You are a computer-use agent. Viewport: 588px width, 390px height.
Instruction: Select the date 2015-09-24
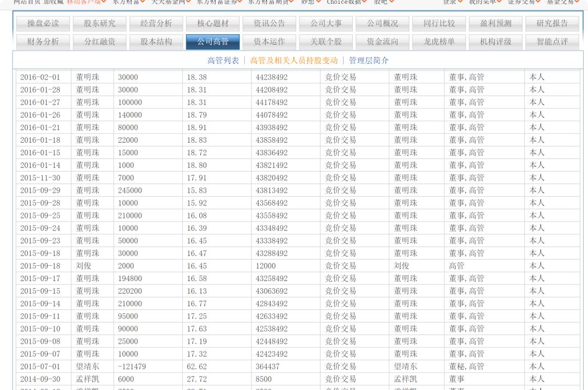pos(40,228)
